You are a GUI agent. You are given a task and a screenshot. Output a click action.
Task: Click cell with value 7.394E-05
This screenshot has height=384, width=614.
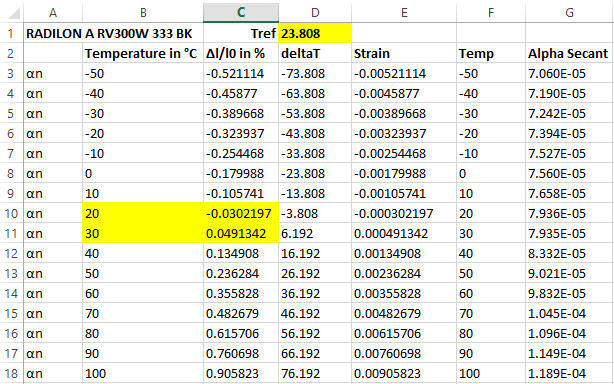tap(570, 133)
